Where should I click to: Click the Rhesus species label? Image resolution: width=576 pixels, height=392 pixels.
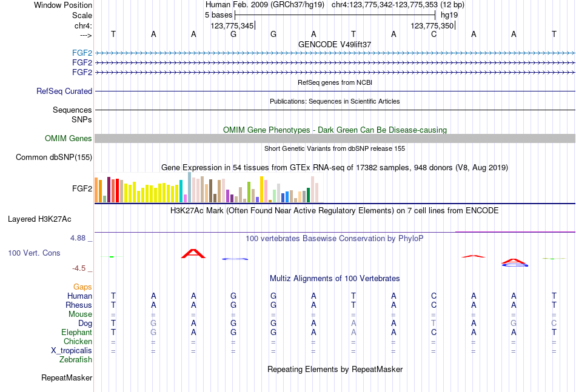click(x=79, y=305)
